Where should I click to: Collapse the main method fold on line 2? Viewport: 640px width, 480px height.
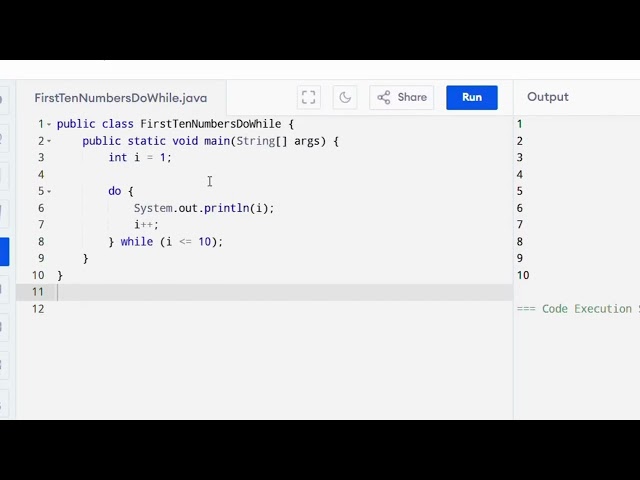pyautogui.click(x=49, y=141)
